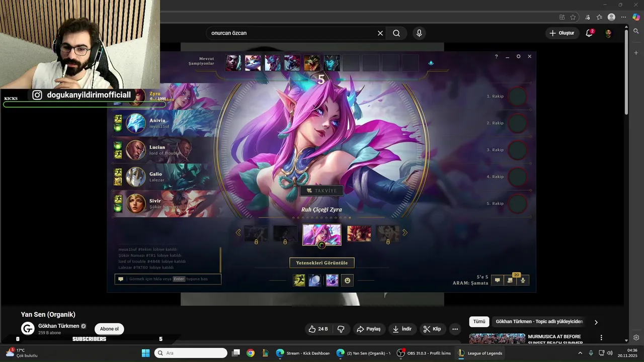Screen dimensions: 644x362
Task: Expand hidden system tray icons
Action: [x=580, y=353]
